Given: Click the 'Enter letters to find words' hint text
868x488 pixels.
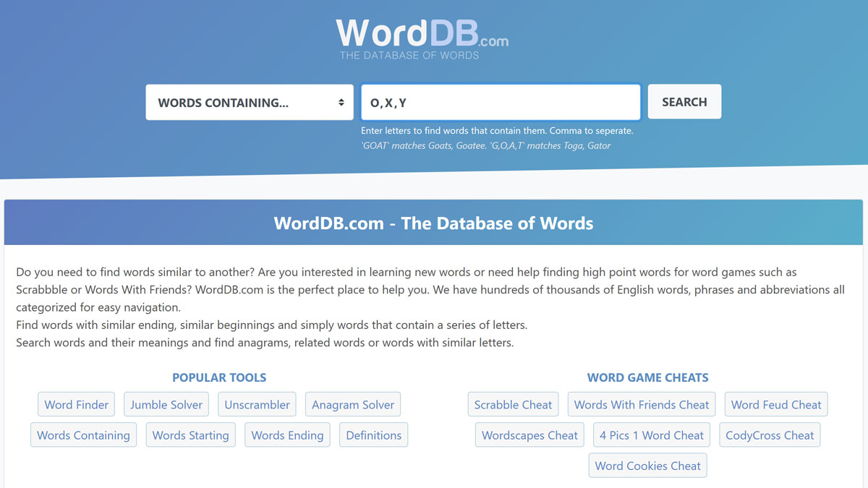Looking at the screenshot, I should (497, 131).
